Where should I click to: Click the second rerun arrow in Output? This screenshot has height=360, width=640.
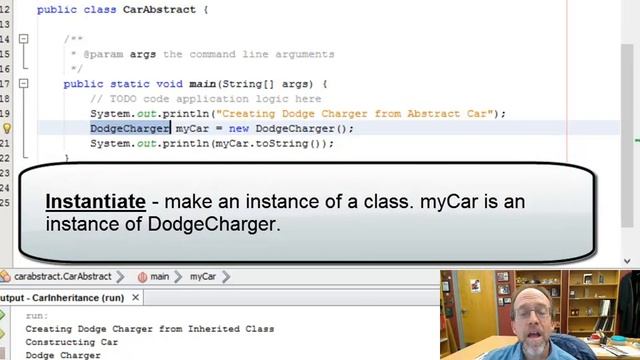tap(2, 334)
